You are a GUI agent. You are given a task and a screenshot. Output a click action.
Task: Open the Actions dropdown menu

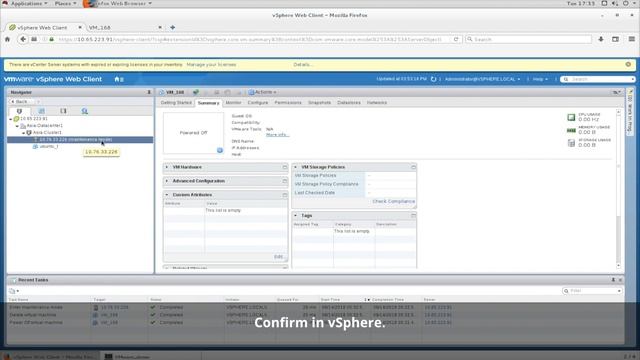pos(262,92)
